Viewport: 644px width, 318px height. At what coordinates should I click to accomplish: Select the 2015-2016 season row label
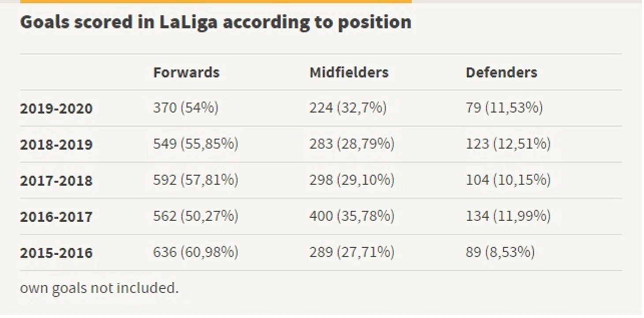tap(56, 253)
